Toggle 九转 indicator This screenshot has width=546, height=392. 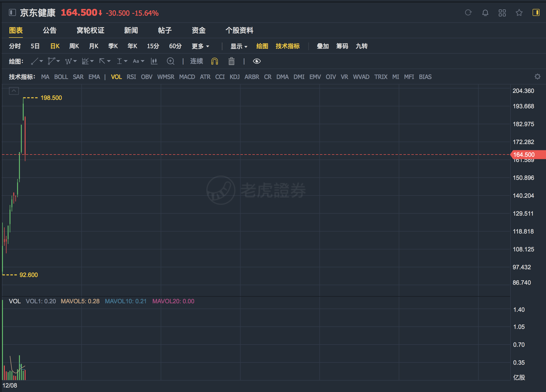click(362, 46)
